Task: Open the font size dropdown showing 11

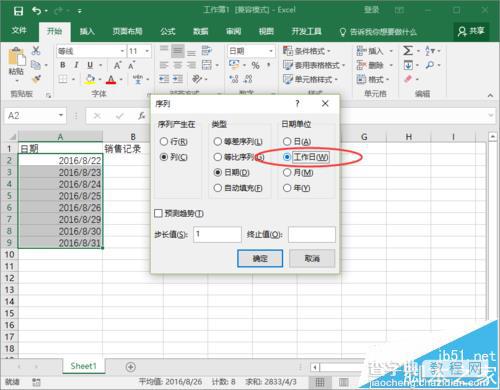Action: (x=147, y=51)
